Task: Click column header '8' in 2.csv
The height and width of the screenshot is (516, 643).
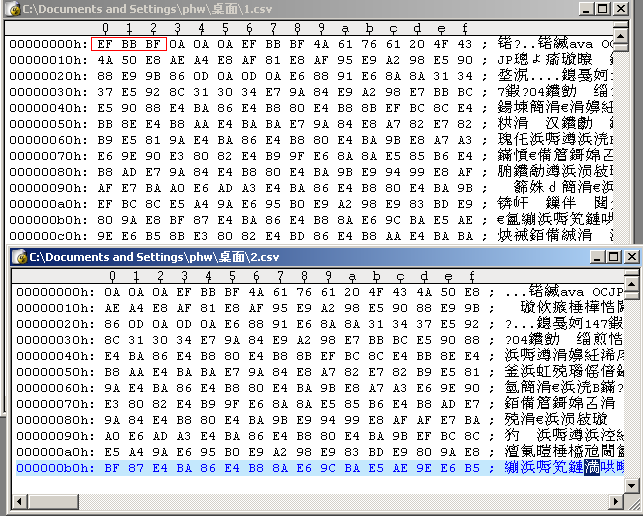Action: (x=304, y=276)
